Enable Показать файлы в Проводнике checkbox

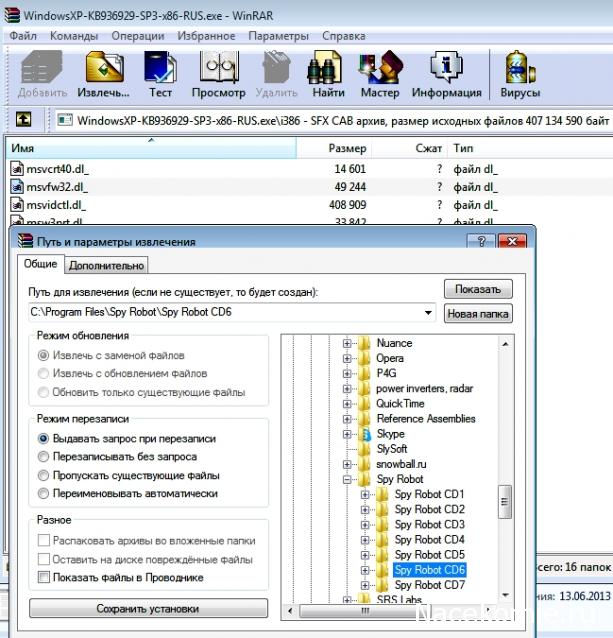point(44,577)
